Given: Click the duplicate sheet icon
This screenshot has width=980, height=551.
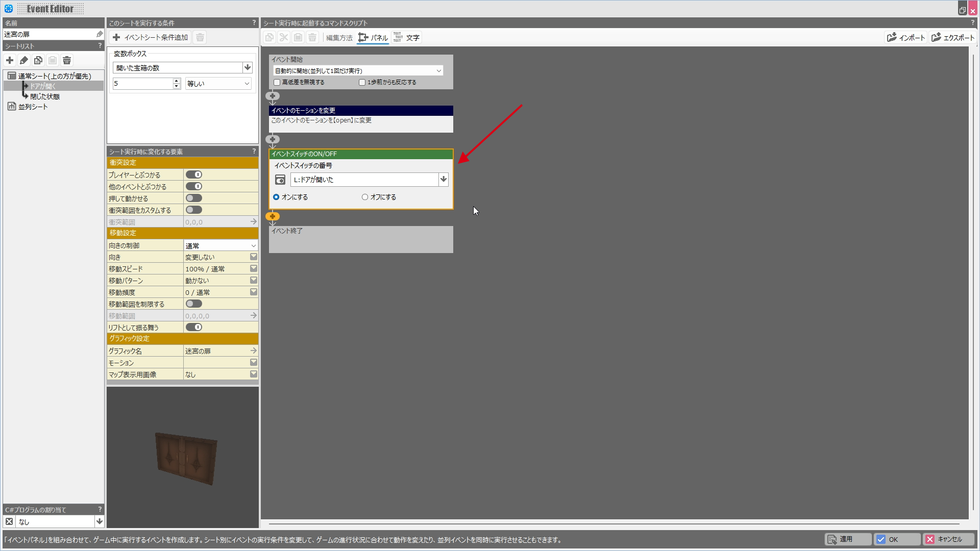Looking at the screenshot, I should tap(38, 60).
